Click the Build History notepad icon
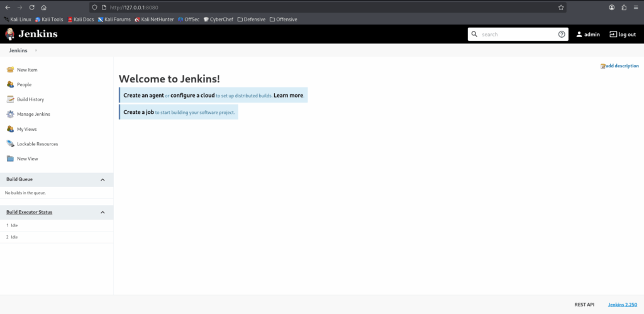 10,99
